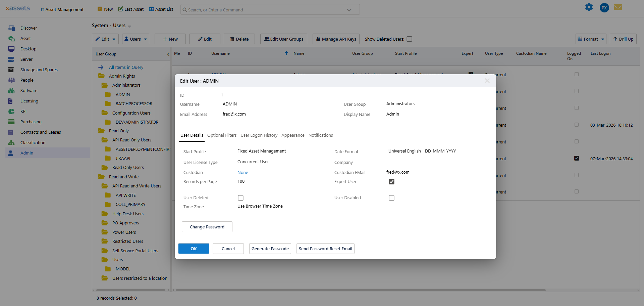
Task: Uncheck the Expert User checkbox
Action: point(391,182)
